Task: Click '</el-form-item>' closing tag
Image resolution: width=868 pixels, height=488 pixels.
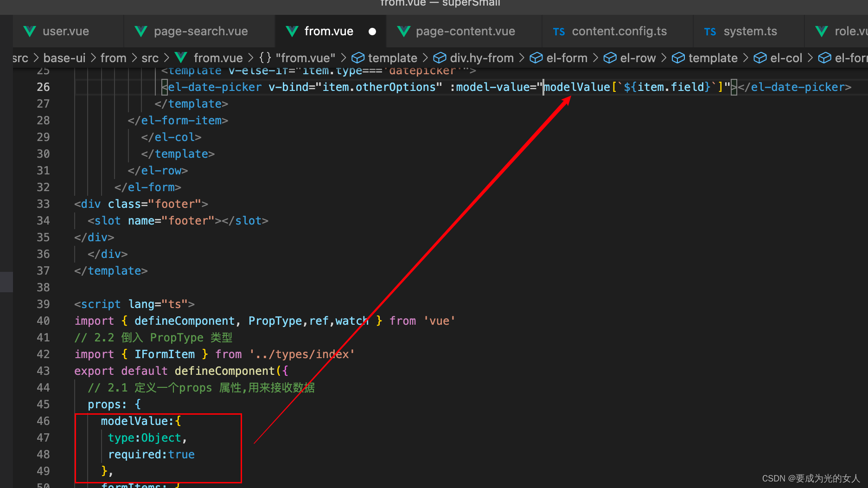Action: [x=178, y=121]
